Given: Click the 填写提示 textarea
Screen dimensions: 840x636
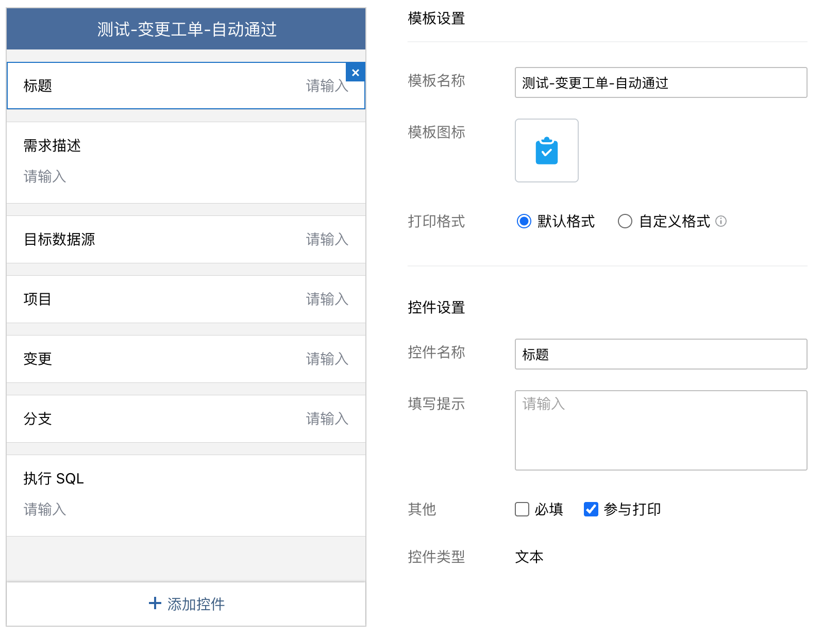Looking at the screenshot, I should coord(661,430).
